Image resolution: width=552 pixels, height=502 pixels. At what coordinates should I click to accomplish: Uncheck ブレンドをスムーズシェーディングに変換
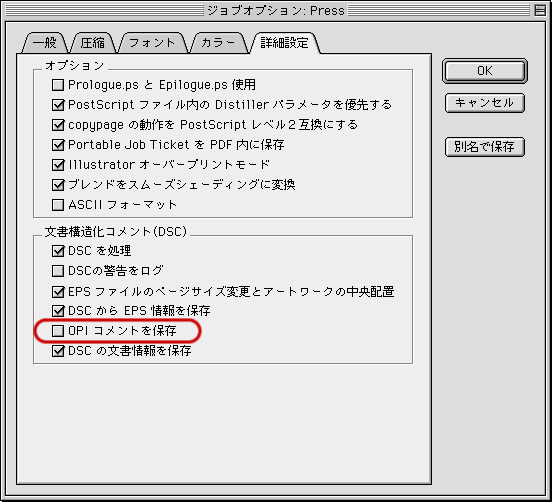(x=58, y=185)
